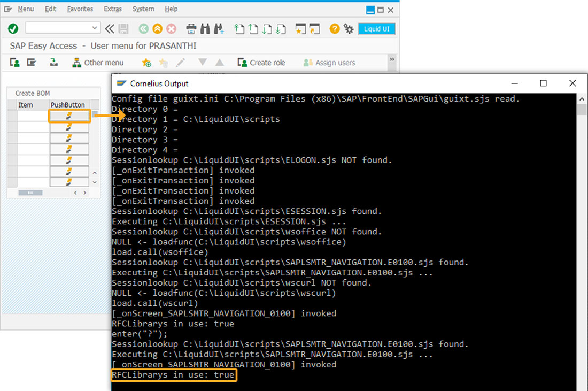Click the Cornelius Output title bar icon

(121, 83)
